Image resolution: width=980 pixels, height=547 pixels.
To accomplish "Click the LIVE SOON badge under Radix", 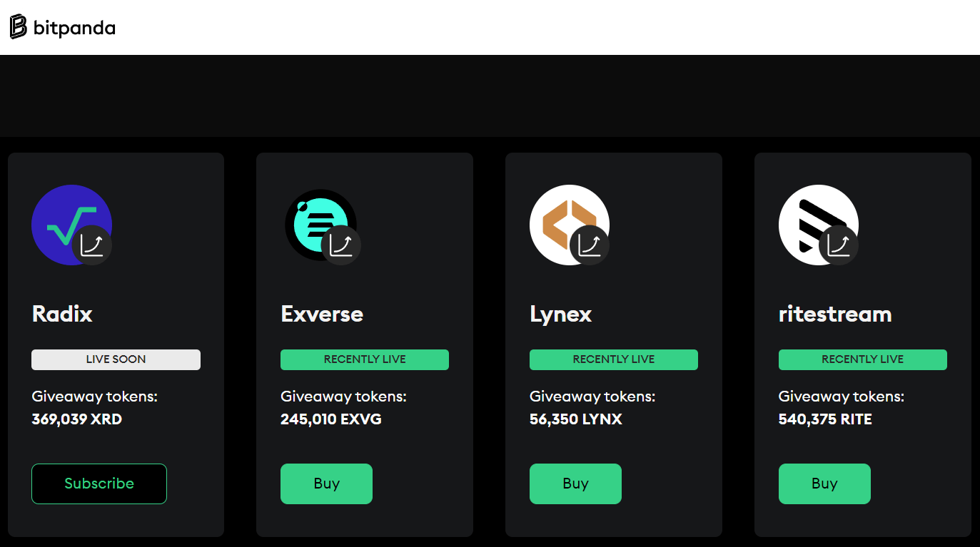I will (x=116, y=359).
